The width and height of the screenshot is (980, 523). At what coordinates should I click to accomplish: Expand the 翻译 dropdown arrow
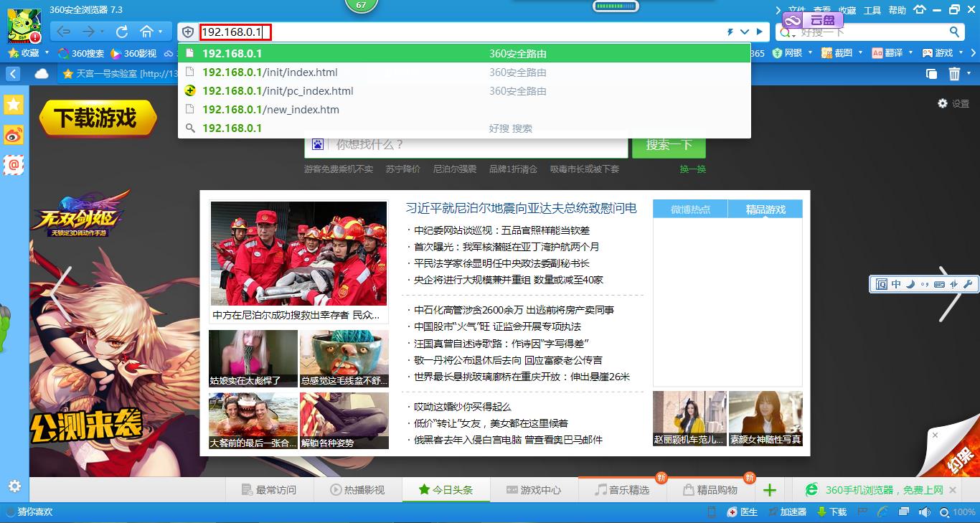pyautogui.click(x=910, y=53)
